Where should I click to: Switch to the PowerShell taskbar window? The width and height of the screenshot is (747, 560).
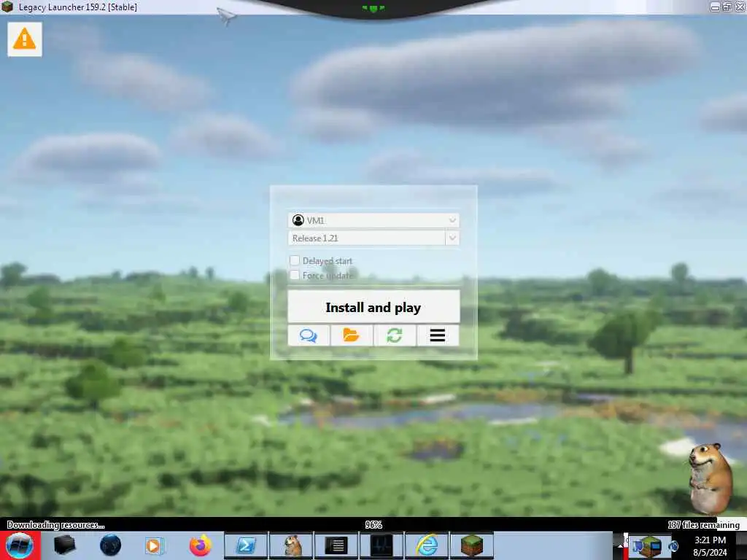point(246,545)
